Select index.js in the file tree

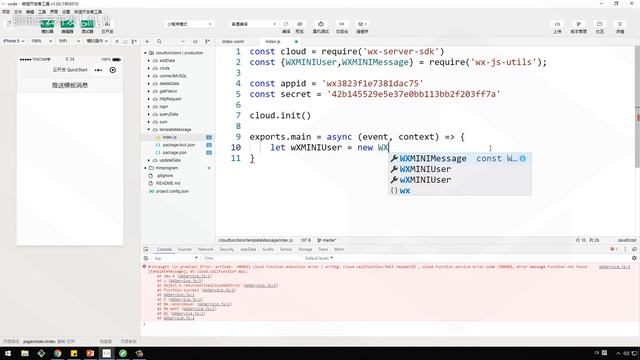pyautogui.click(x=169, y=137)
